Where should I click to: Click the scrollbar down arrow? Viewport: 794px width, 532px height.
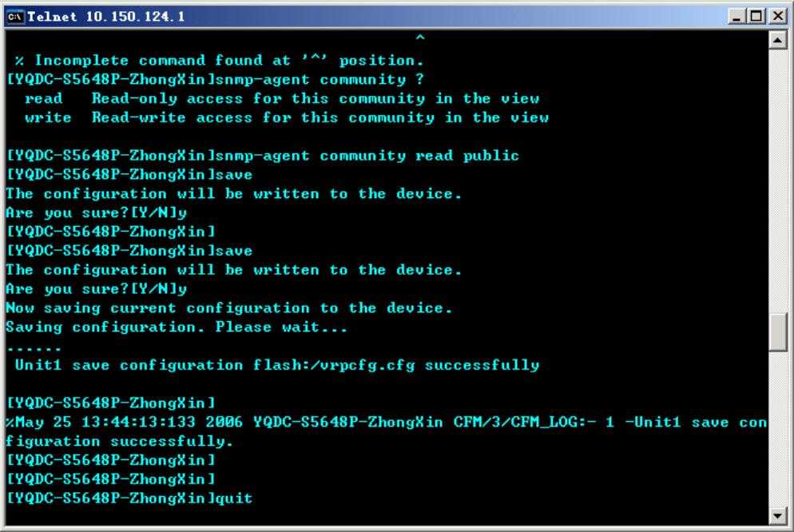tap(777, 516)
